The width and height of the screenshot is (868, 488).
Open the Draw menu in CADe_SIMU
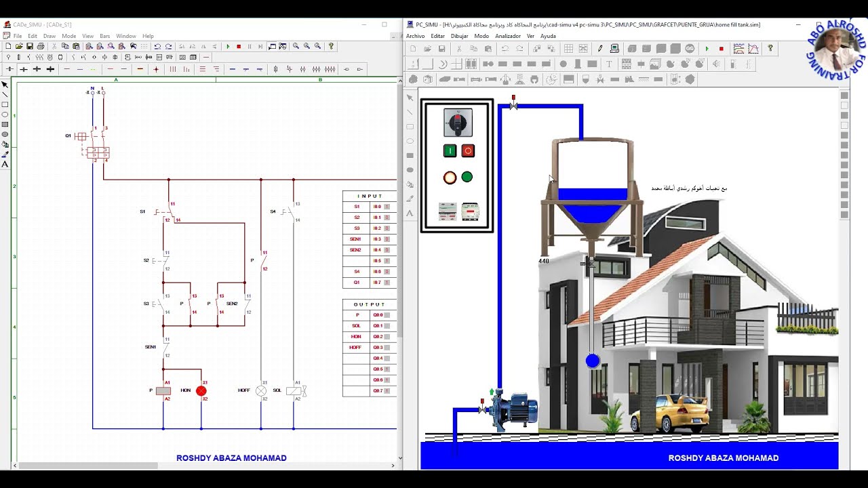[50, 36]
